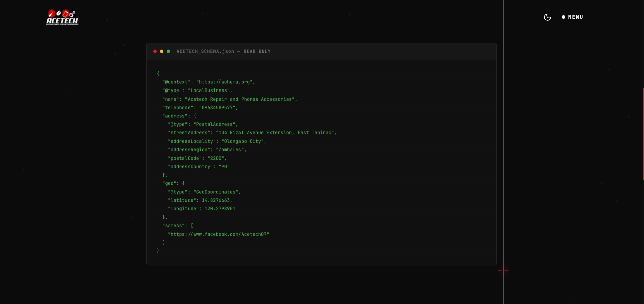Click the red dot in code window
The height and width of the screenshot is (304, 644).
pyautogui.click(x=155, y=51)
